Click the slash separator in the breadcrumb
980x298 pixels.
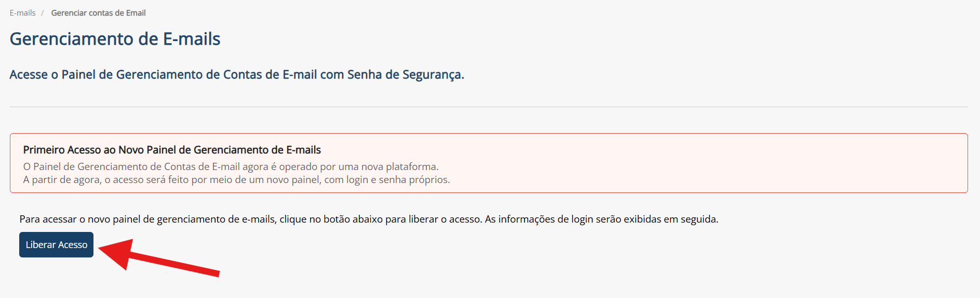click(x=43, y=13)
